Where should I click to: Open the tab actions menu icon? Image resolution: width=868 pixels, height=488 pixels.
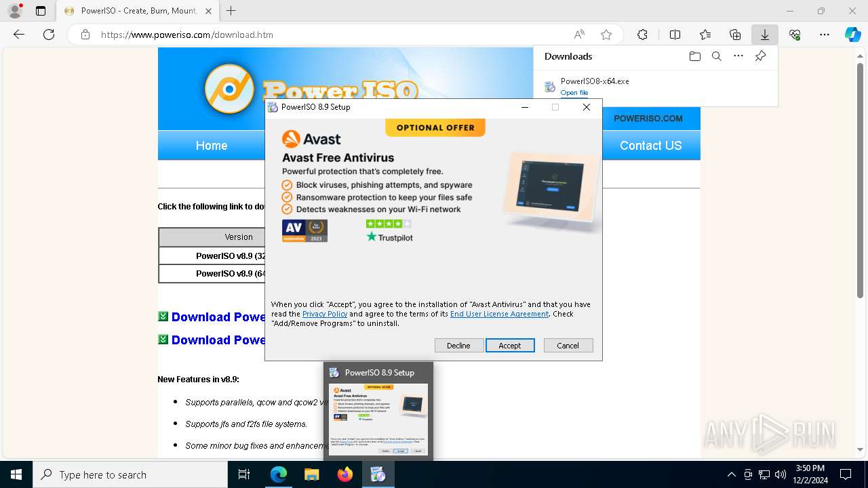(x=41, y=11)
